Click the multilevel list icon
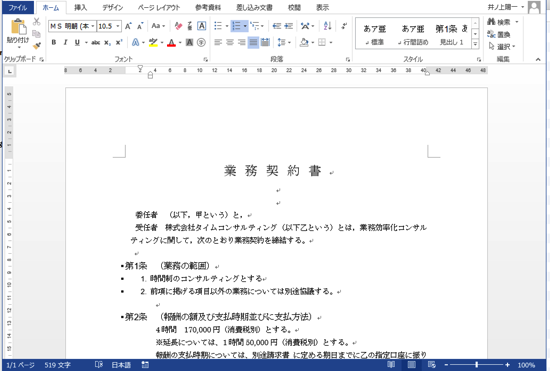 255,26
